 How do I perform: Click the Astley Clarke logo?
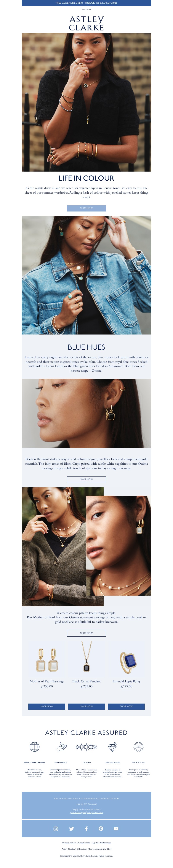pos(86,23)
